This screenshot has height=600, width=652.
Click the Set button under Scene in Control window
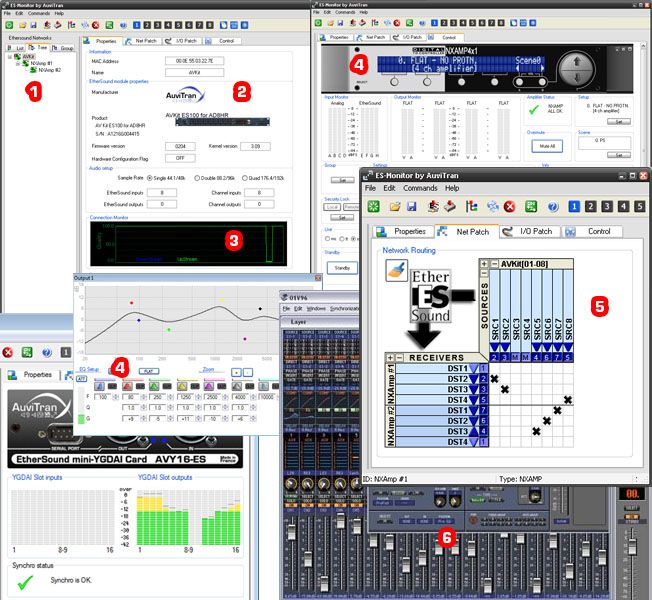[x=619, y=155]
